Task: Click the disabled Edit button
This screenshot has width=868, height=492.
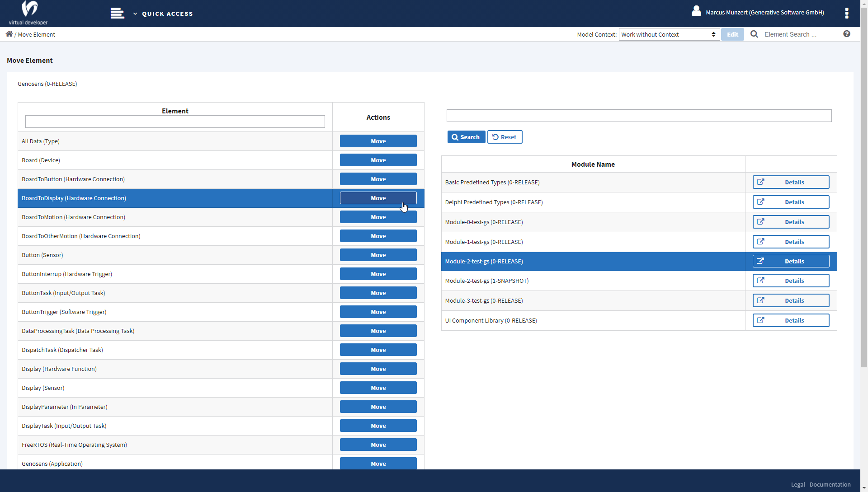Action: pyautogui.click(x=732, y=34)
